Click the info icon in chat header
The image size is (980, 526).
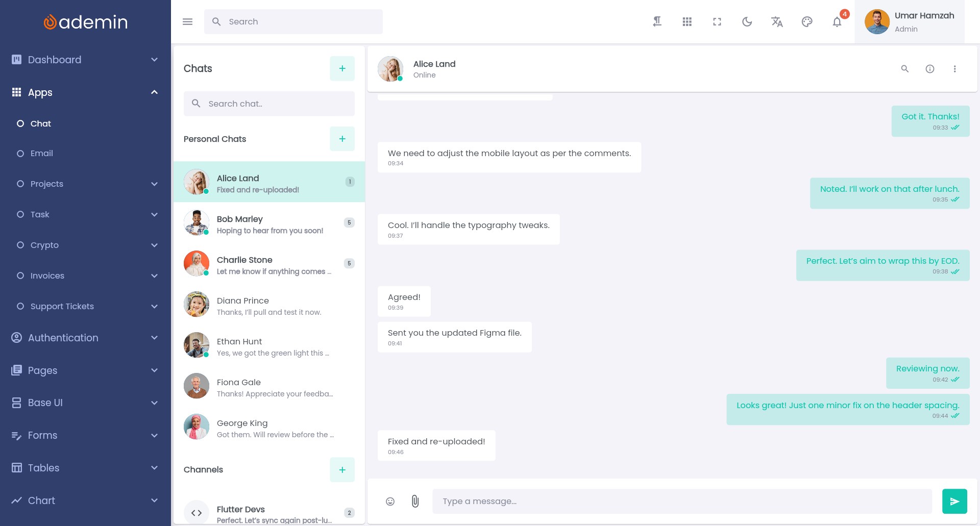(x=929, y=69)
